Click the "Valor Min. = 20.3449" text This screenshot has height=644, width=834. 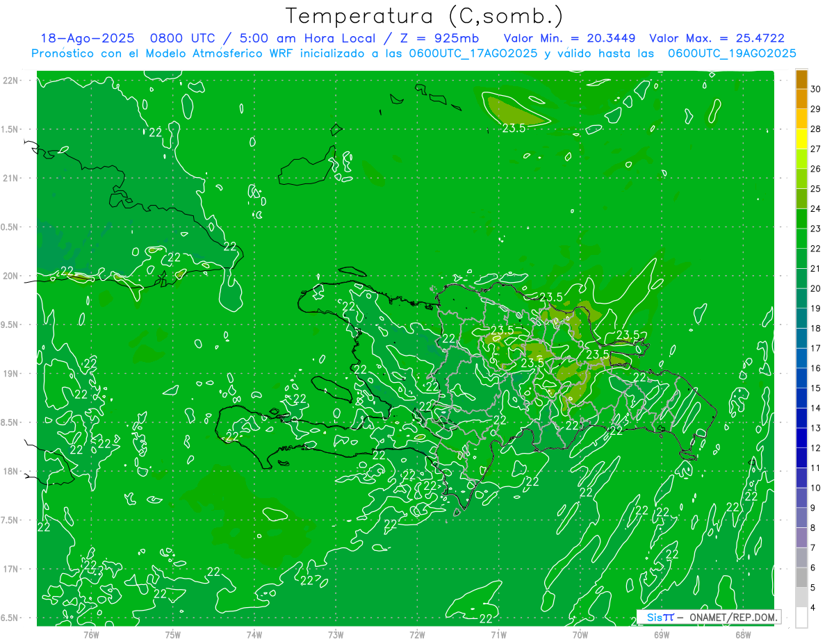pos(569,39)
